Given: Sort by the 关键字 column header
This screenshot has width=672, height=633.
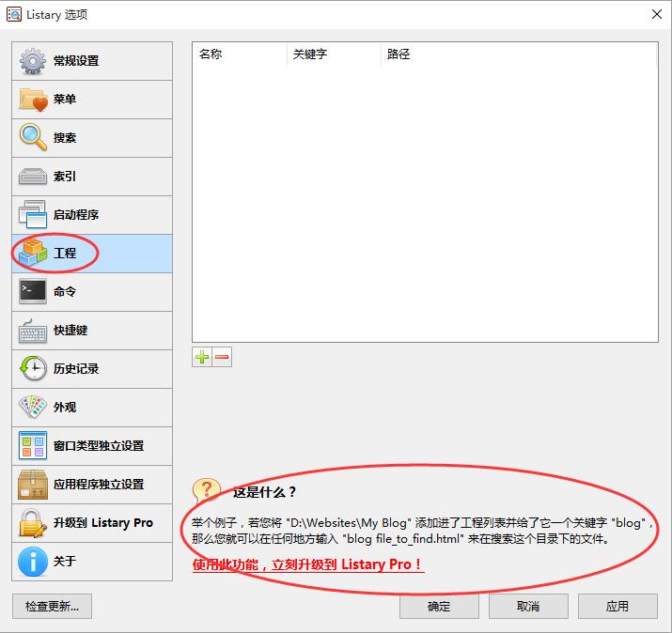Looking at the screenshot, I should click(x=334, y=54).
